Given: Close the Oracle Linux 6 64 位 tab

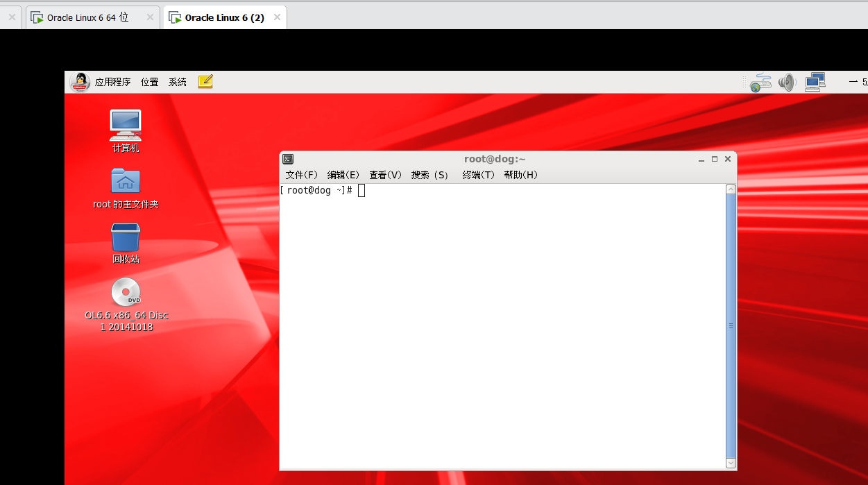Looking at the screenshot, I should pos(150,17).
